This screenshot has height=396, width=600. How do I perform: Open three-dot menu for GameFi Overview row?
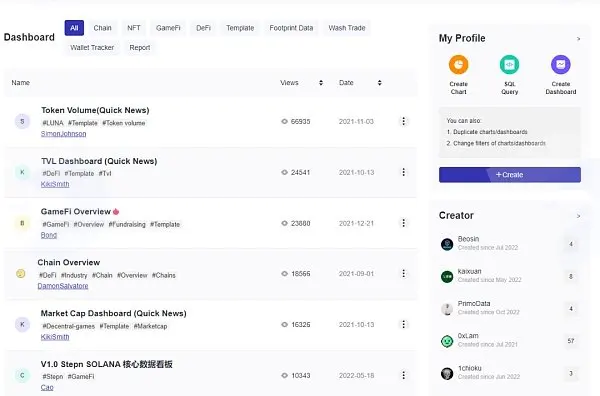click(x=403, y=223)
